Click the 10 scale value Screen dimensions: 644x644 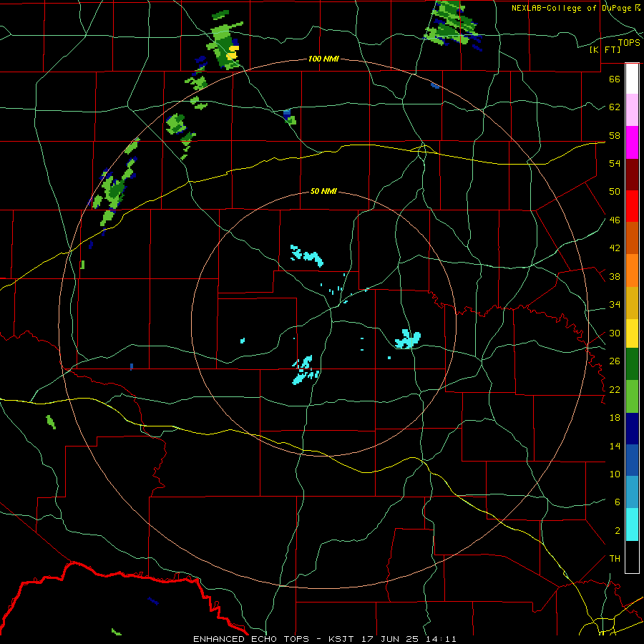(615, 474)
